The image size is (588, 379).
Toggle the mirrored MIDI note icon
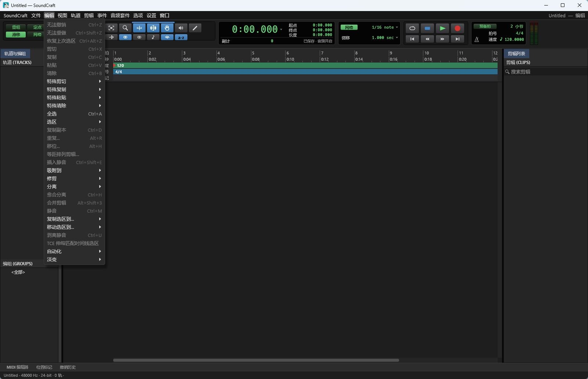pos(153,37)
